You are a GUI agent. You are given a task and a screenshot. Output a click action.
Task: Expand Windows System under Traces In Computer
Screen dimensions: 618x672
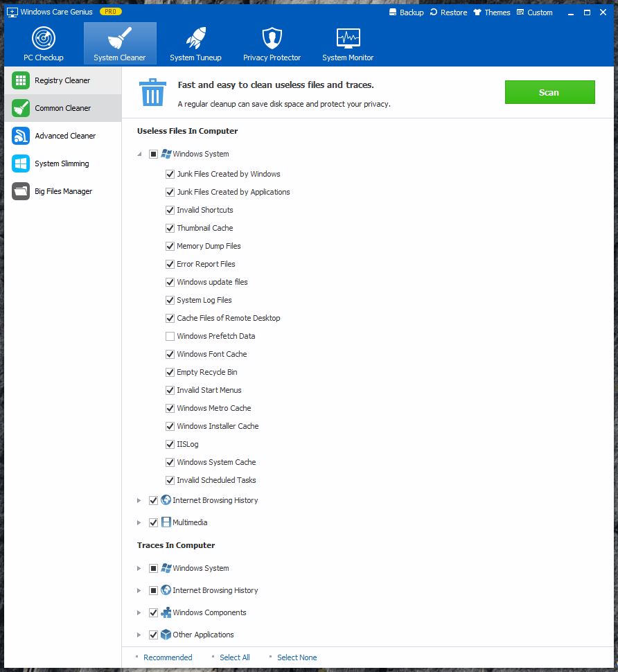pos(139,568)
